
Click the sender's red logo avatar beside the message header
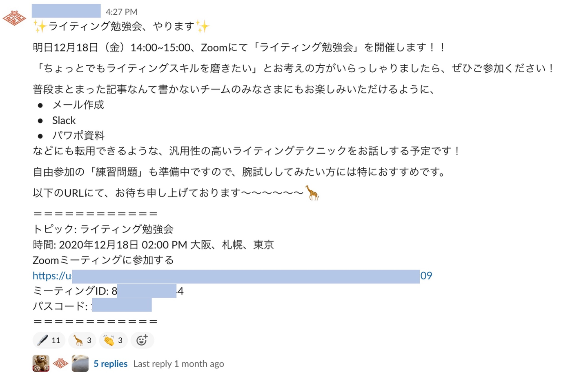click(x=14, y=18)
